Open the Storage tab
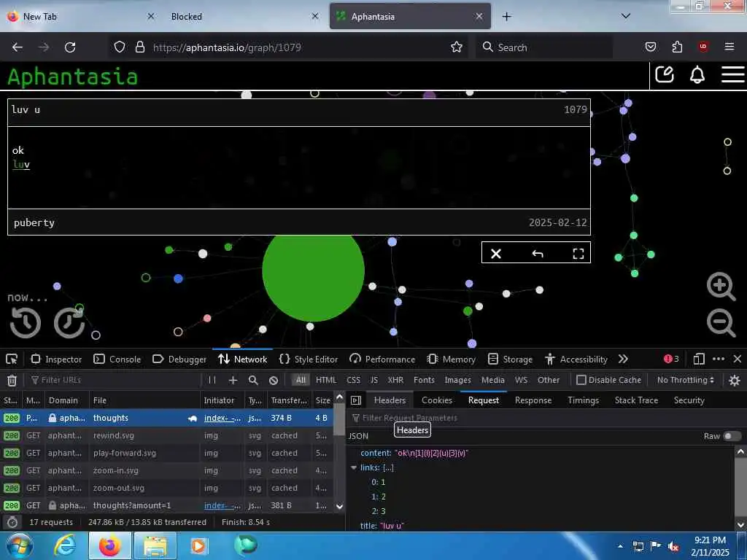The image size is (747, 560). tap(511, 359)
